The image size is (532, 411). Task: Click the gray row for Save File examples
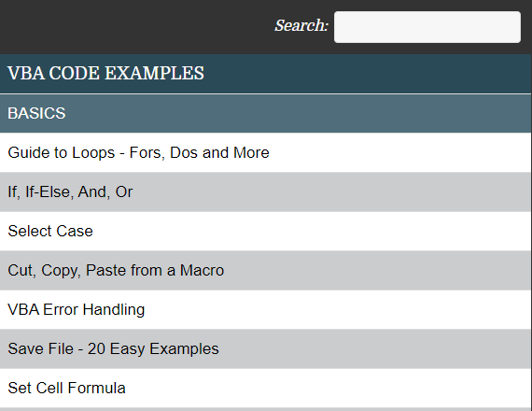point(265,348)
